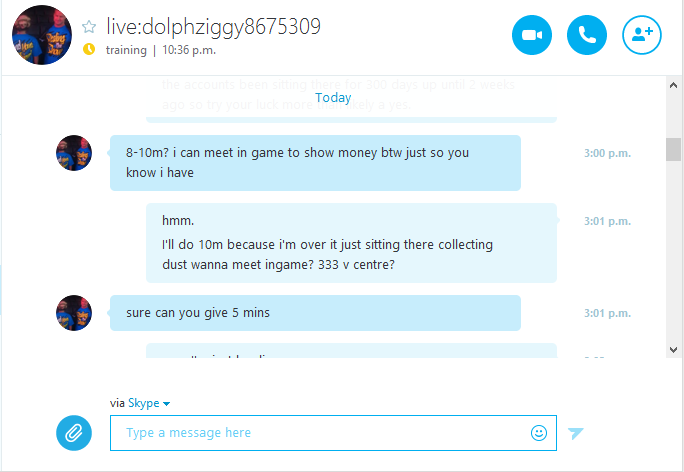Open the attachment paperclip menu

(74, 433)
